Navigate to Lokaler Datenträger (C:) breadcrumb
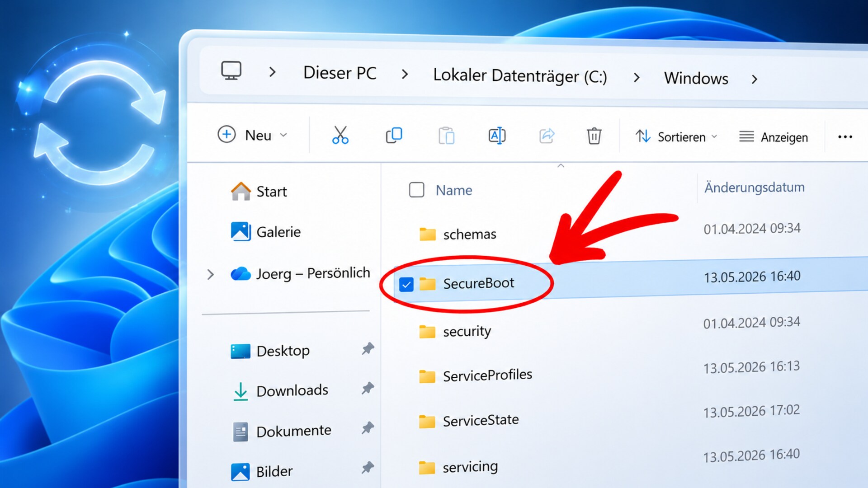Viewport: 868px width, 488px height. click(x=520, y=76)
